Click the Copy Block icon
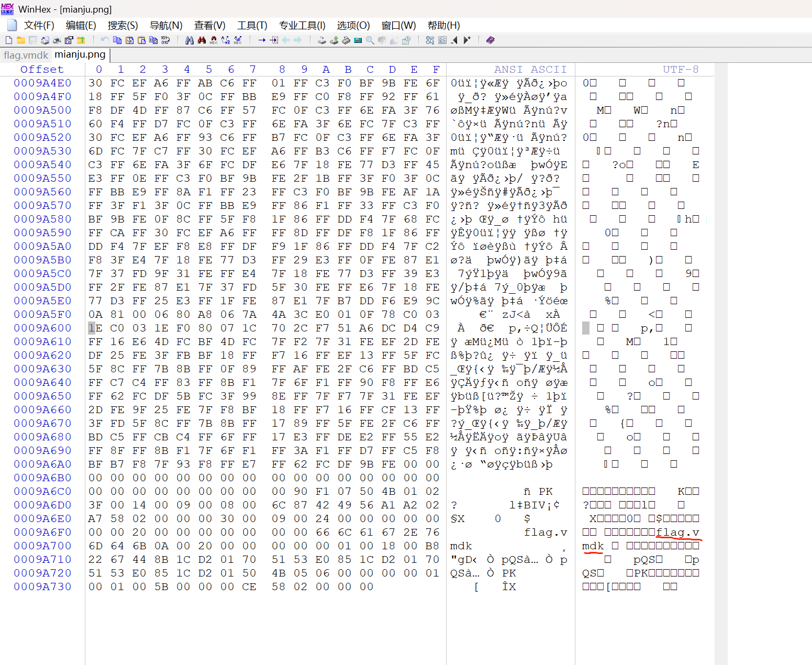Viewport: 812px width, 665px height. [117, 40]
